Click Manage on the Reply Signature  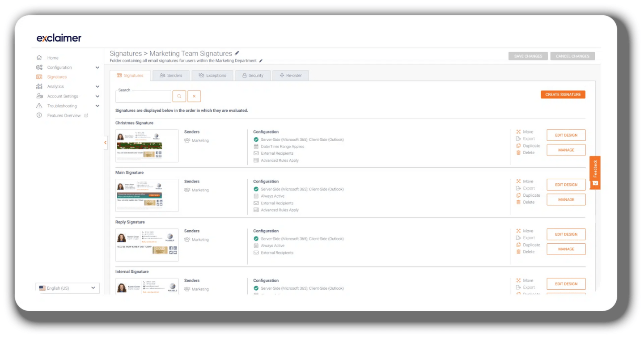(566, 249)
